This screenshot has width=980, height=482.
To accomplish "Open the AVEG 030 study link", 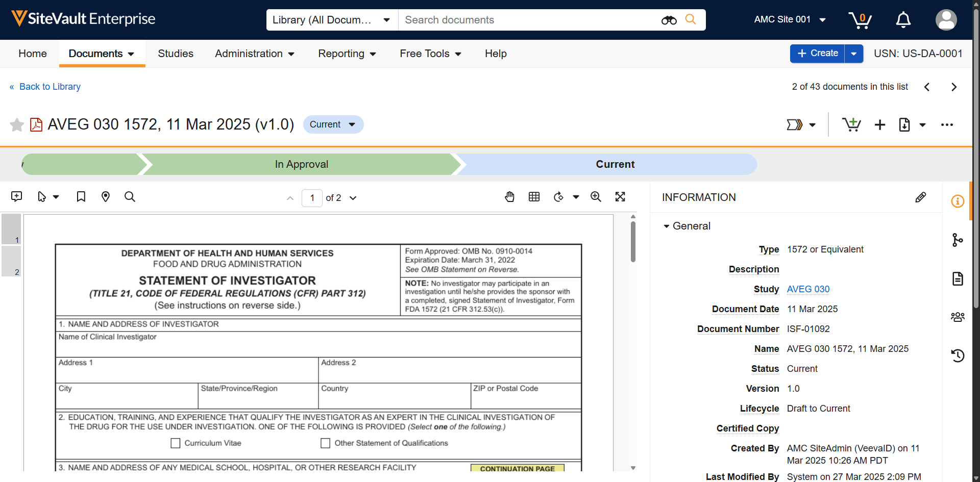I will click(808, 289).
